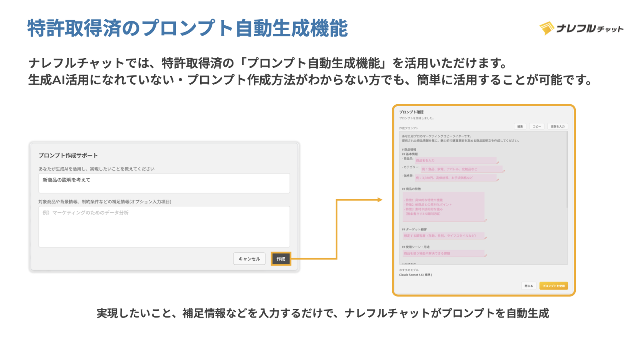The width and height of the screenshot is (644, 341).
Task: Click the プロンプトを作成しました。 message
Action: coord(417,118)
